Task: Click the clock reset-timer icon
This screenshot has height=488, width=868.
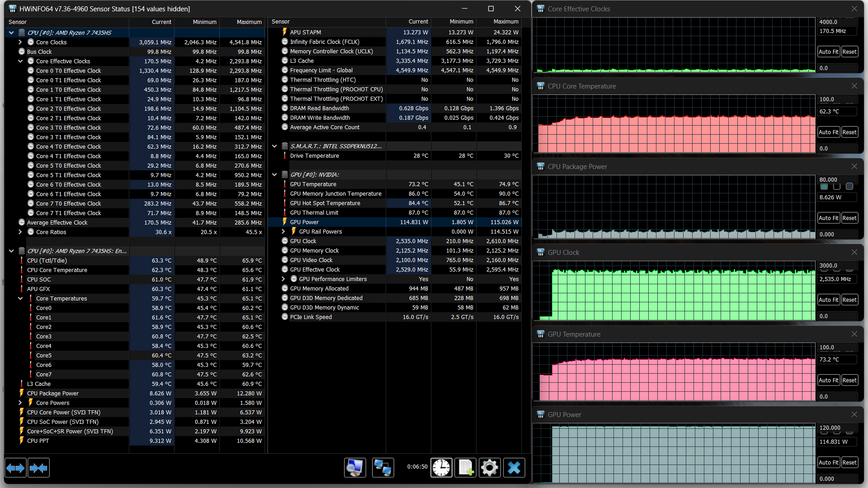Action: pyautogui.click(x=441, y=468)
